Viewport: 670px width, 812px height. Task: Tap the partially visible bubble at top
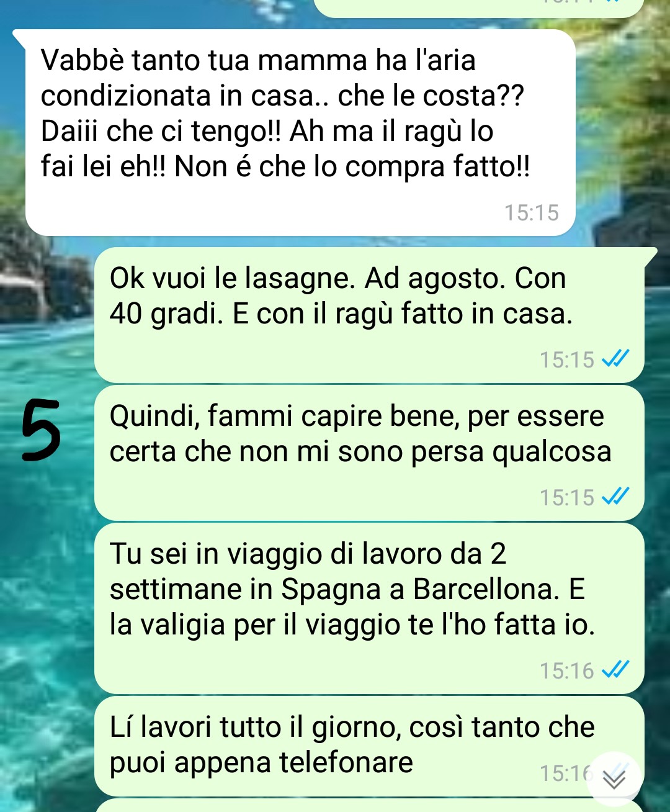(x=478, y=7)
